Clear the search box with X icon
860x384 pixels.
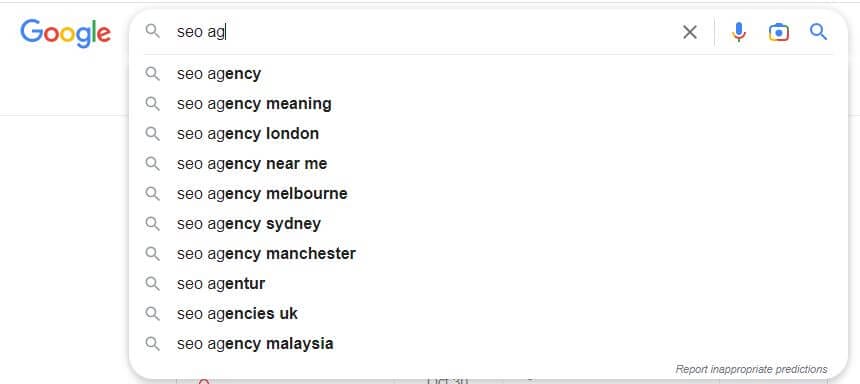(690, 32)
